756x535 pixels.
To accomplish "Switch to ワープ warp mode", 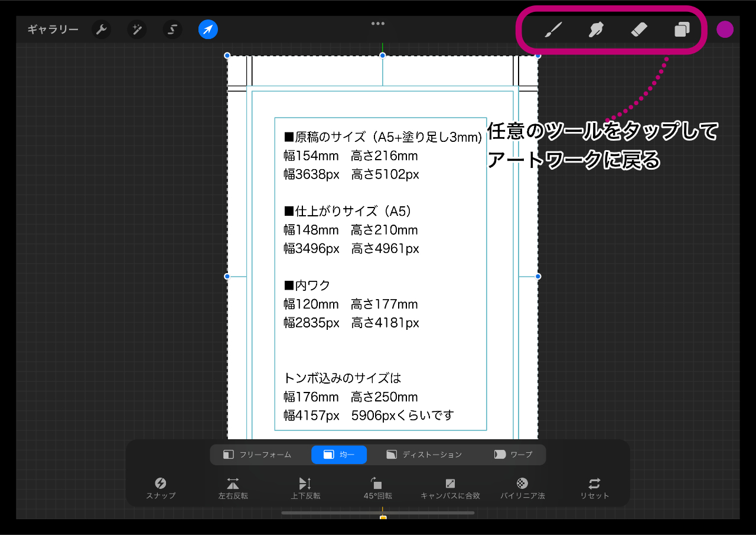I will tap(513, 455).
